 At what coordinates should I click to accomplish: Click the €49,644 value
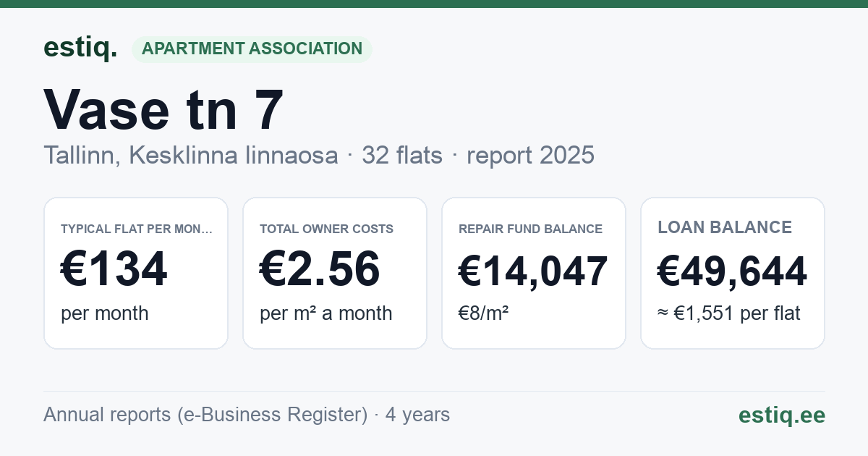732,272
